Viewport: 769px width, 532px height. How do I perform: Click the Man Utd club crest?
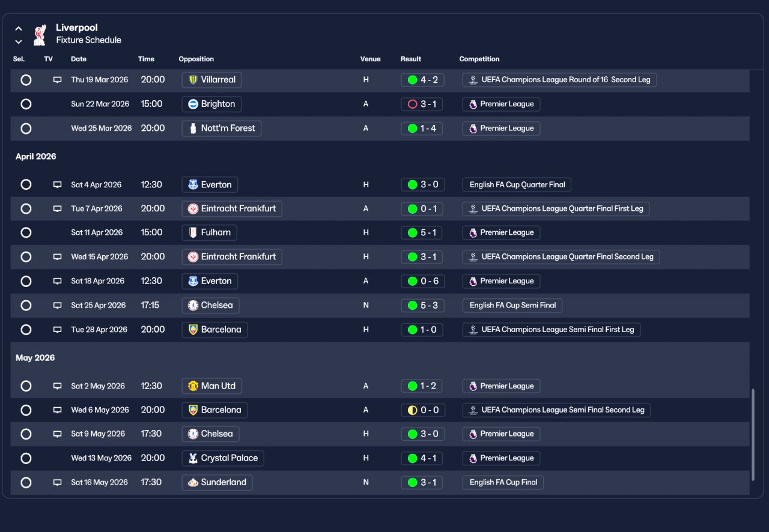(193, 386)
